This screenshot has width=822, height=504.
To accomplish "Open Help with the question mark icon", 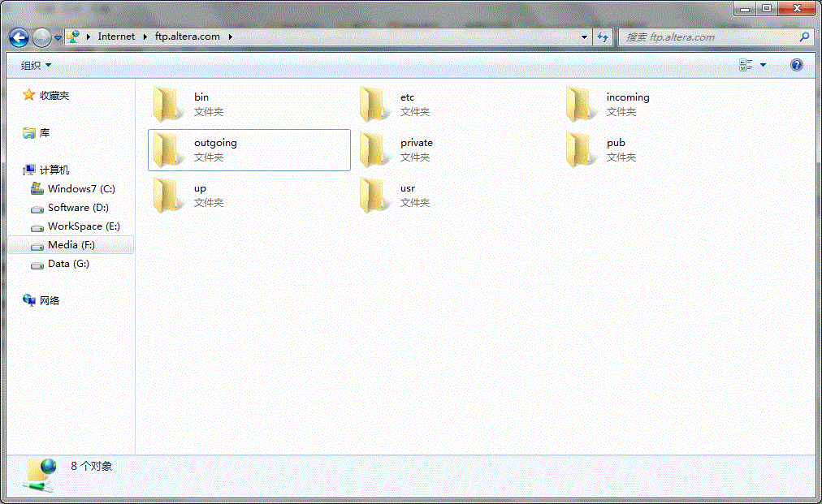I will [796, 65].
